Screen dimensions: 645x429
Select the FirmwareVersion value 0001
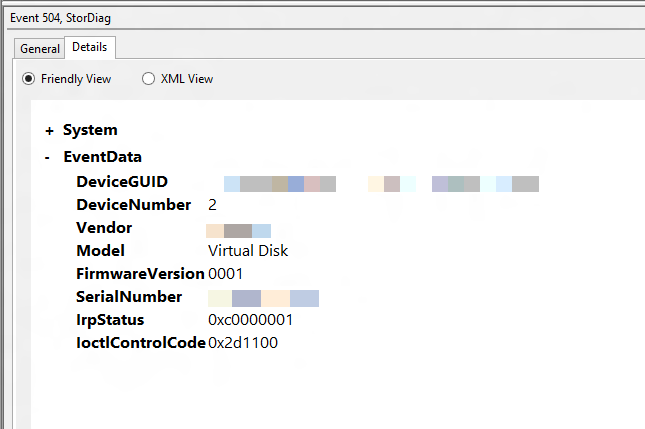(225, 274)
